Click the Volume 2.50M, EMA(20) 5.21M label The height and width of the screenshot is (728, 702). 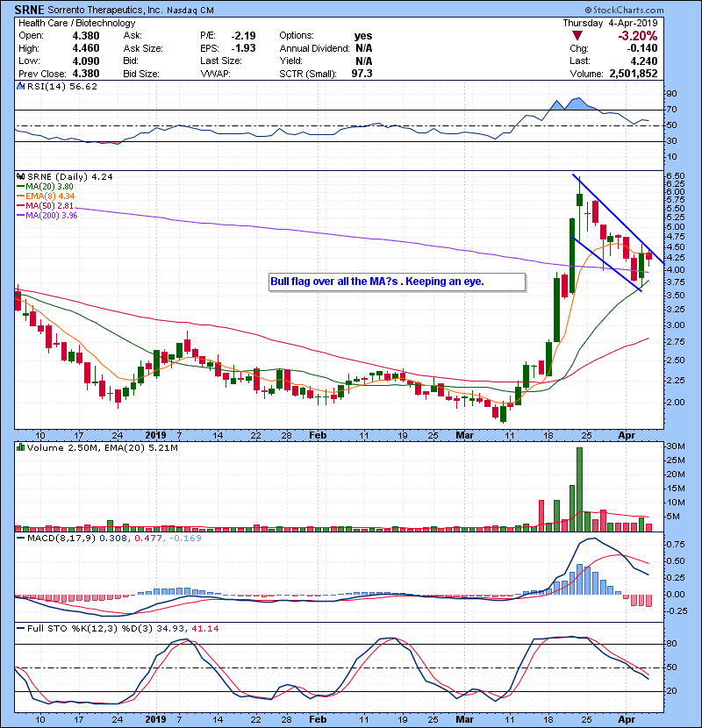pyautogui.click(x=102, y=447)
